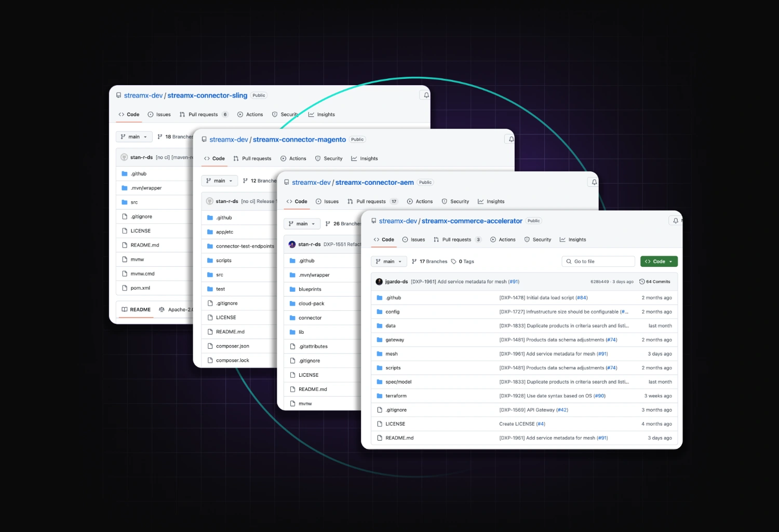Click the stan-r-ds avatar in connector-aem window
The width and height of the screenshot is (779, 532).
(292, 244)
